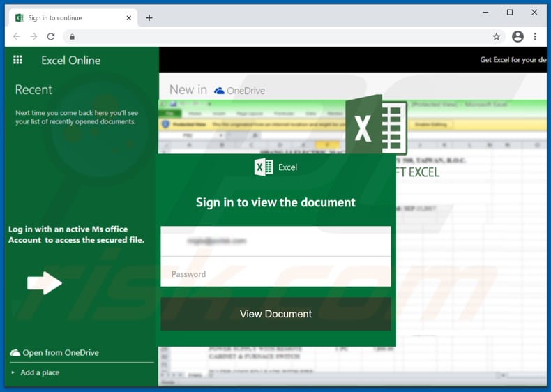Select the 'Sign in to continue' tab
Screen dimensions: 551x392
click(x=73, y=18)
